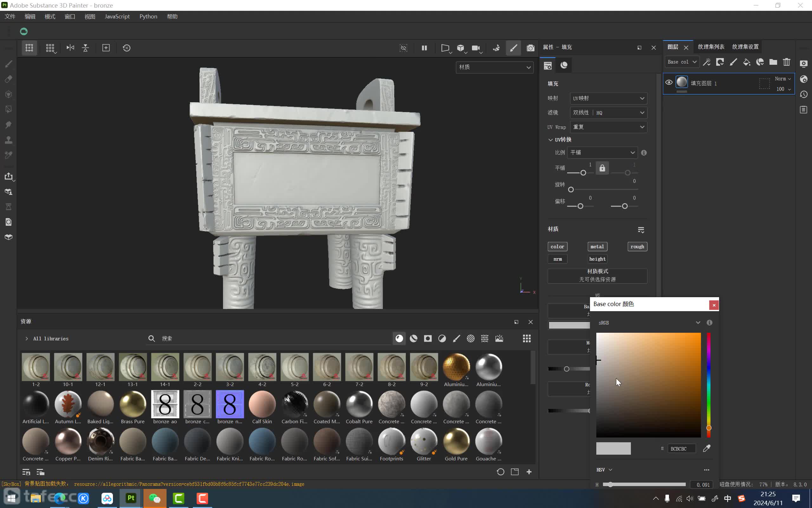Click the hex color BCBCBC field

click(x=681, y=449)
